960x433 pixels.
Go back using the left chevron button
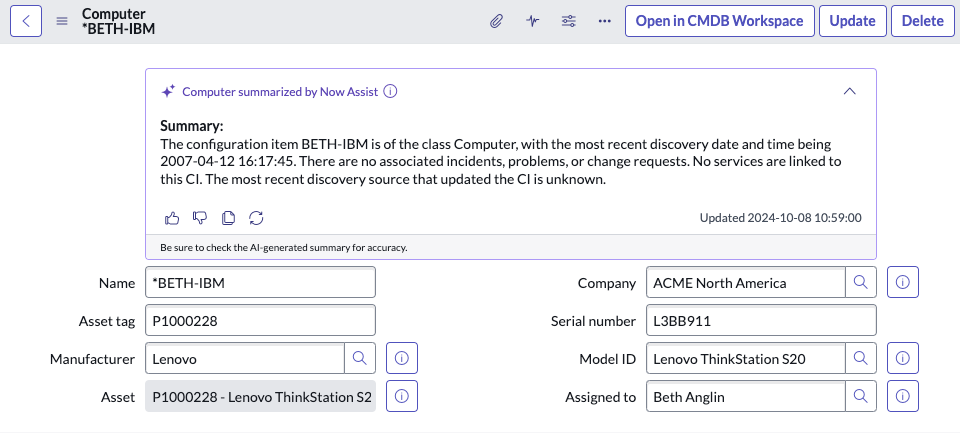[x=26, y=21]
